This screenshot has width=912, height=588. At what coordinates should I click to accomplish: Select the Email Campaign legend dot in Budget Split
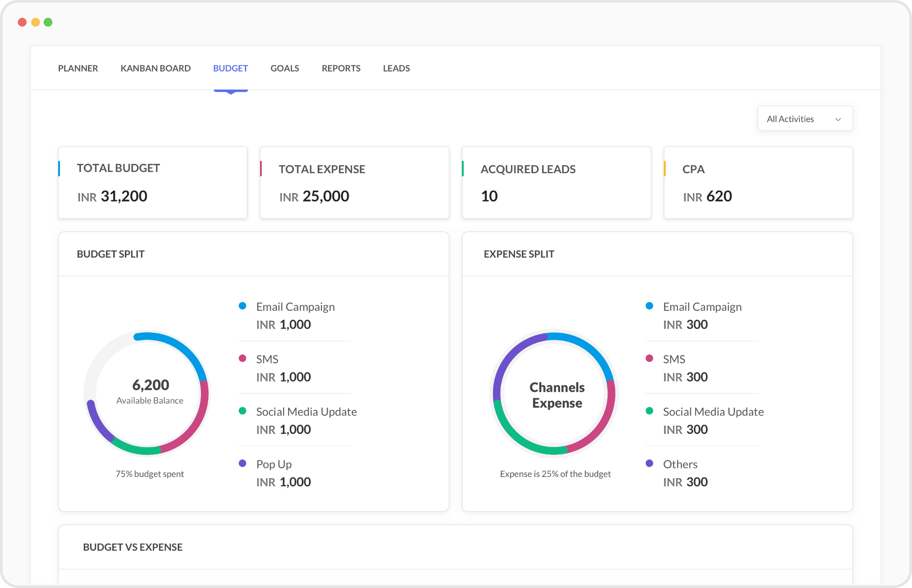pyautogui.click(x=243, y=306)
